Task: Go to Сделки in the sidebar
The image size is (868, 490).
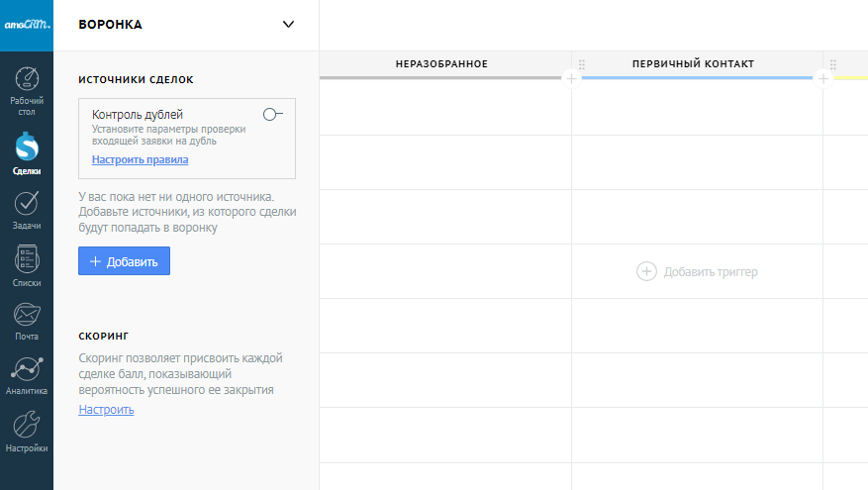Action: [27, 153]
